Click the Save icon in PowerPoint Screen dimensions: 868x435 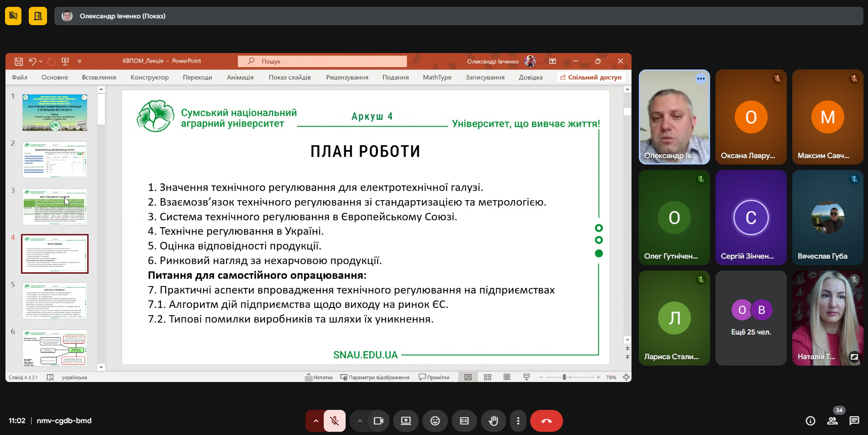coord(19,61)
